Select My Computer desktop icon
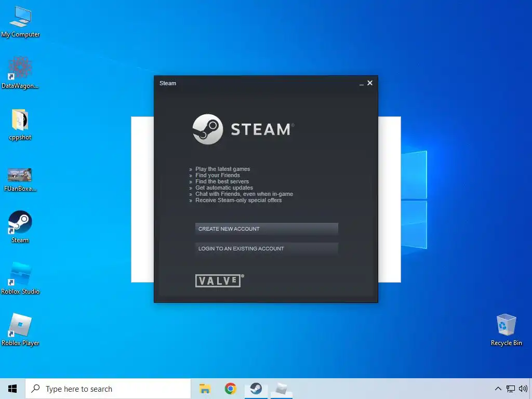This screenshot has width=532, height=399. coord(20,21)
